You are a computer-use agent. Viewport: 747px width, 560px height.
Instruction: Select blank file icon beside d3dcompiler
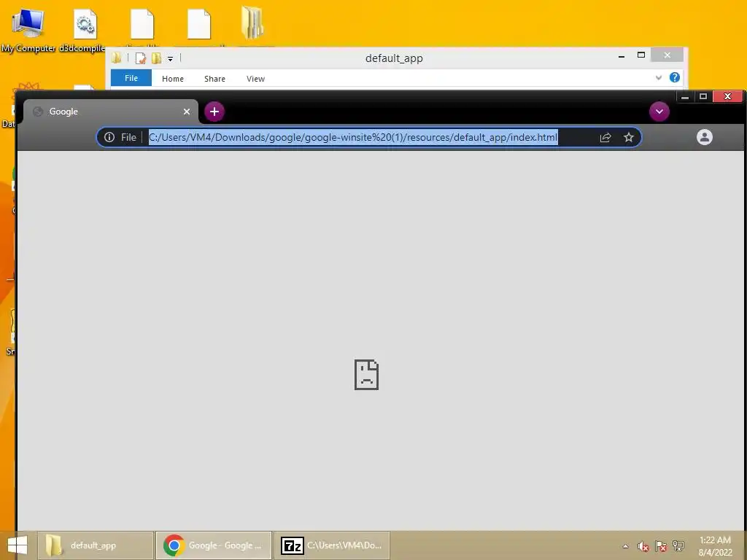click(142, 24)
